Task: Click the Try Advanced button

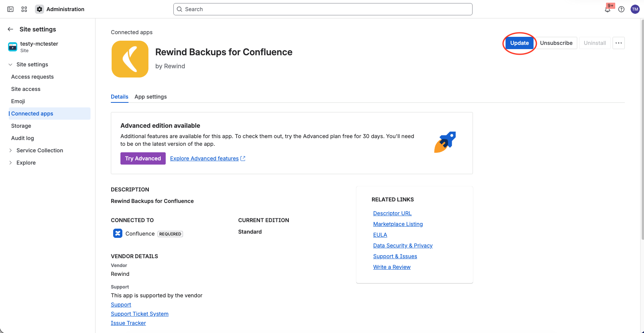Action: pos(143,158)
